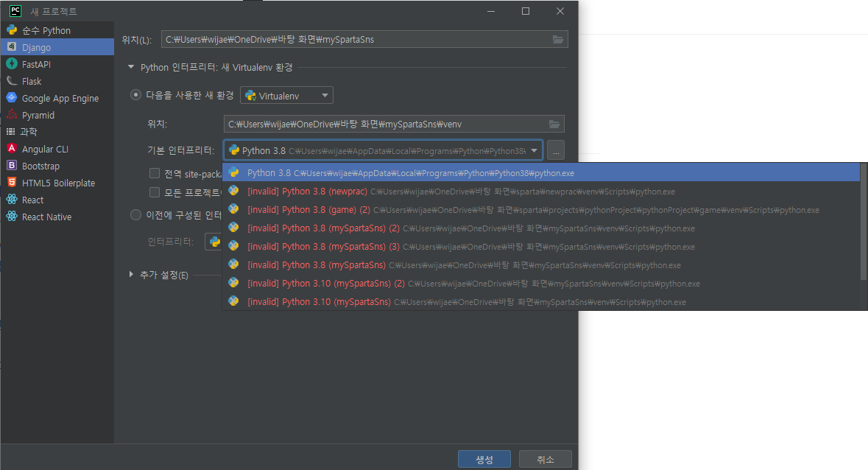
Task: Click the React Native atom icon
Action: click(12, 217)
